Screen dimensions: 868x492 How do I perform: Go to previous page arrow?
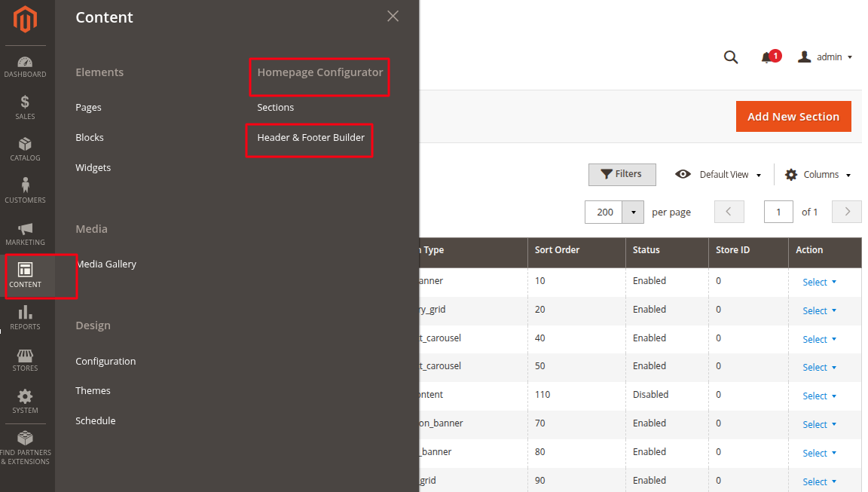pos(729,212)
